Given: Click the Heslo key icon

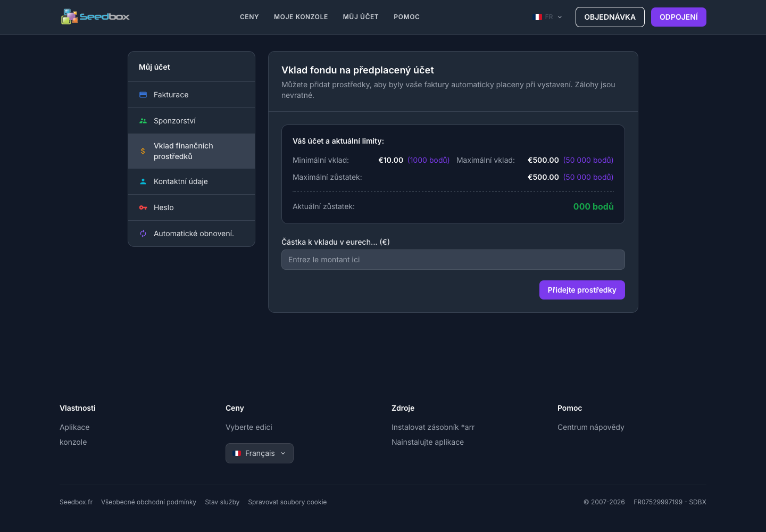Looking at the screenshot, I should [143, 207].
